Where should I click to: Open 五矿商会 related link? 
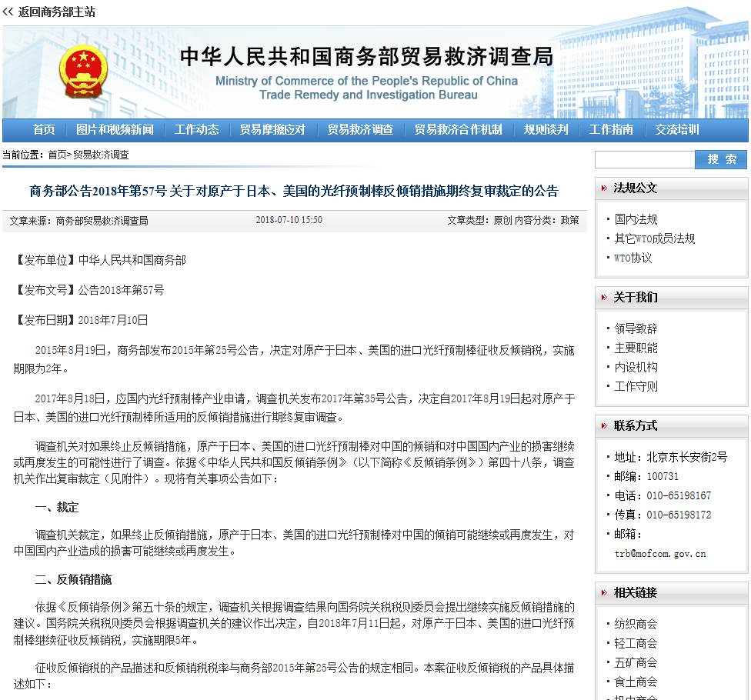click(x=636, y=662)
